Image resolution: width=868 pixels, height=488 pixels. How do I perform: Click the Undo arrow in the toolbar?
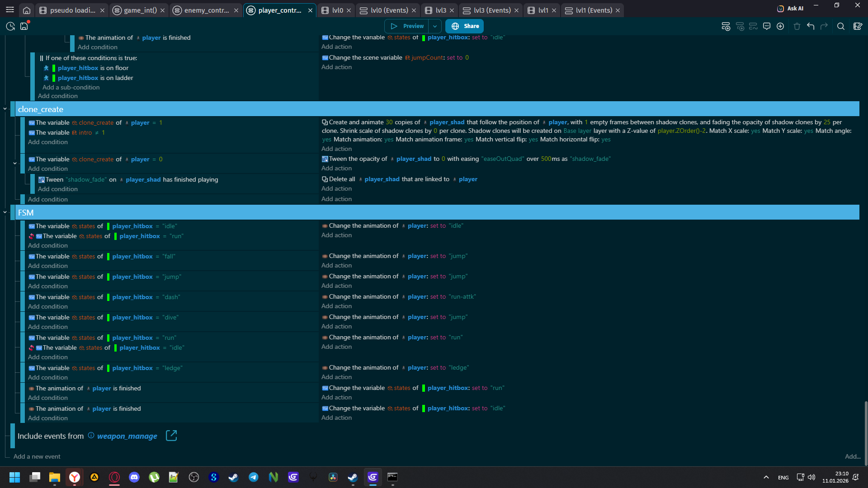pyautogui.click(x=811, y=26)
